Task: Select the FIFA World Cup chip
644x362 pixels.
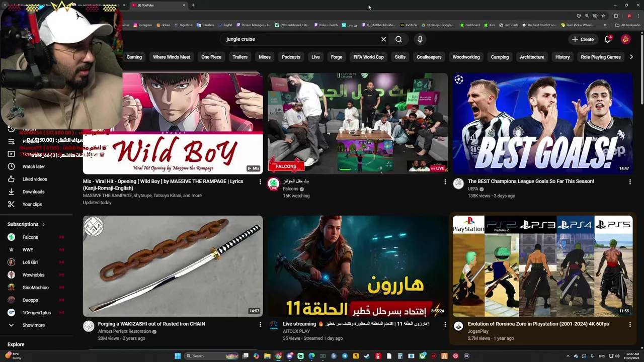Action: (x=368, y=57)
